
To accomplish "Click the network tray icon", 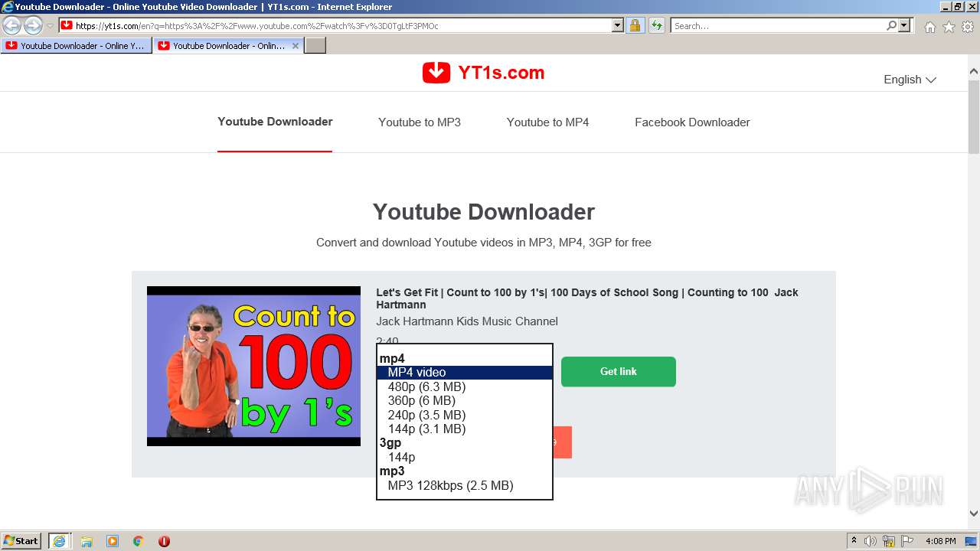I will click(889, 541).
